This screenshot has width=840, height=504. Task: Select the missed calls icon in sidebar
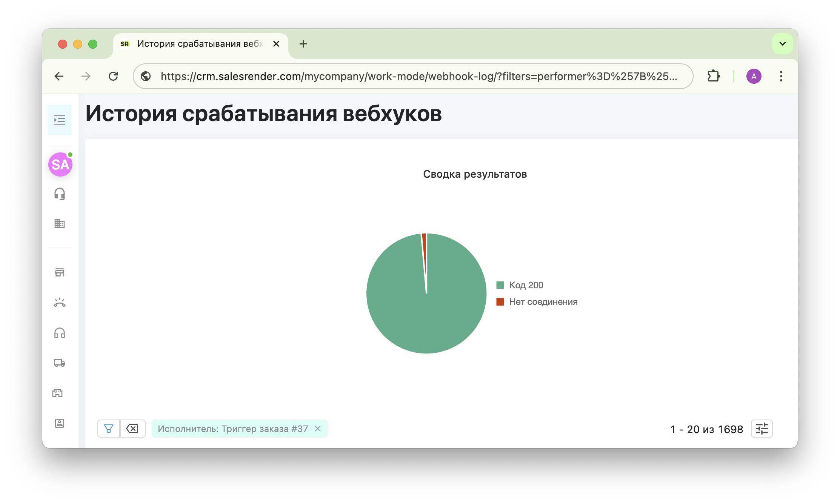59,303
